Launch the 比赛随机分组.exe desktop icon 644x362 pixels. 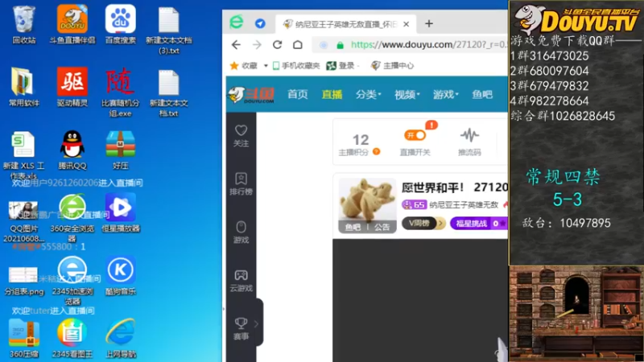pos(120,93)
